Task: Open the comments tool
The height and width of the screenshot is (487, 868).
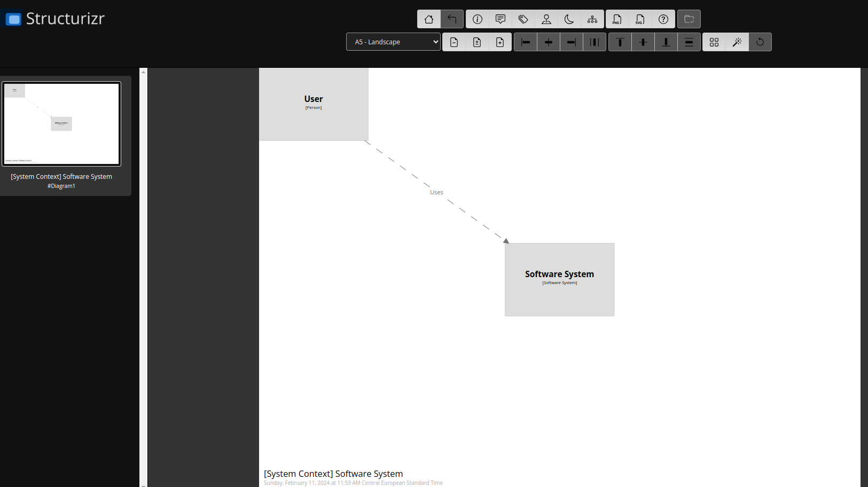Action: coord(500,19)
